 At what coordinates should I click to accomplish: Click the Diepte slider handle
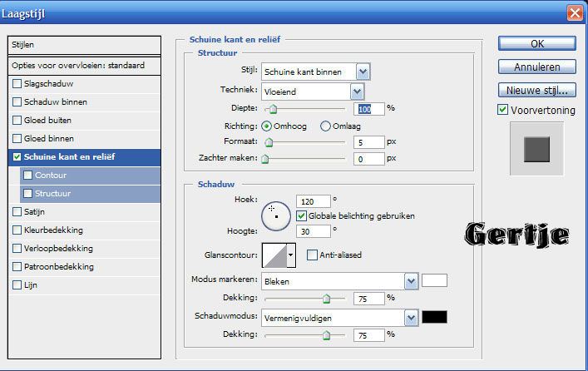pos(274,109)
